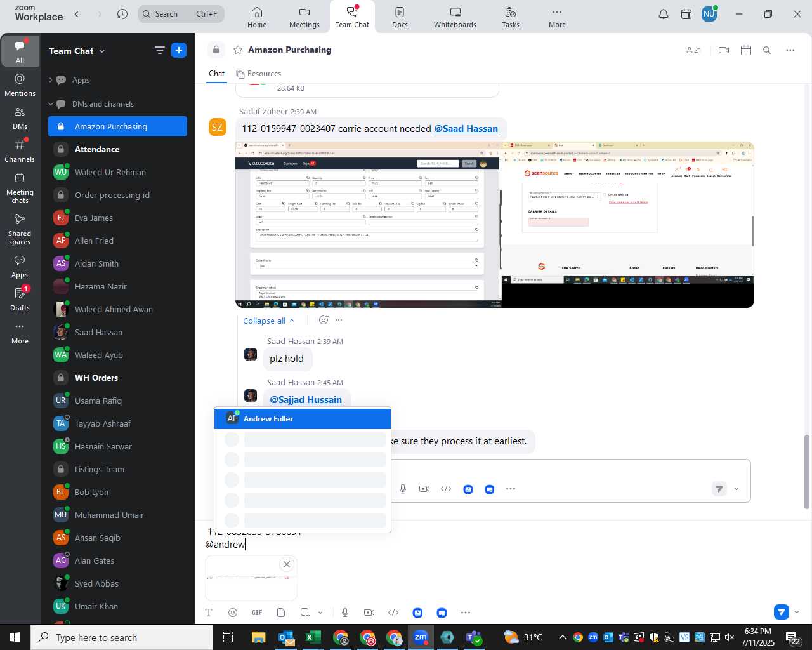Image resolution: width=812 pixels, height=650 pixels.
Task: Switch to the Resources tab
Action: (x=259, y=74)
